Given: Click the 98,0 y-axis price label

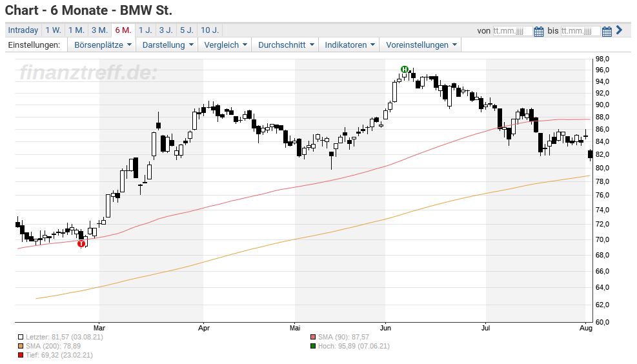Looking at the screenshot, I should [602, 59].
